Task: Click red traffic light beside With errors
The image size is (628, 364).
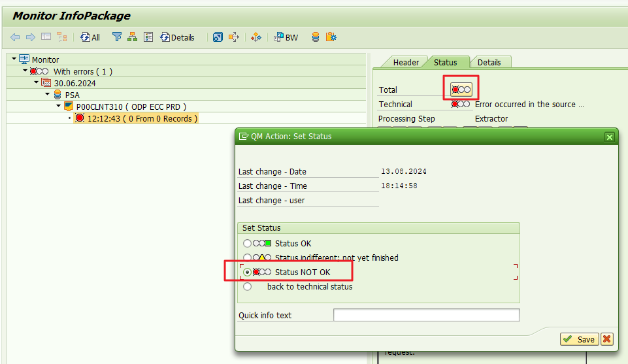Action: 39,71
